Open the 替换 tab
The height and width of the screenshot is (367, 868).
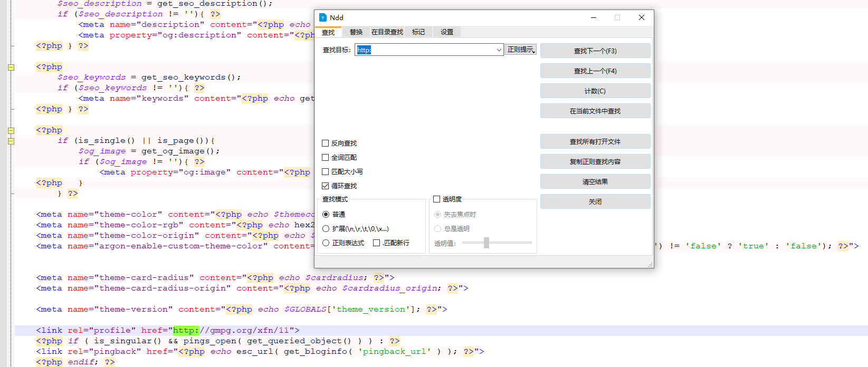(x=356, y=32)
